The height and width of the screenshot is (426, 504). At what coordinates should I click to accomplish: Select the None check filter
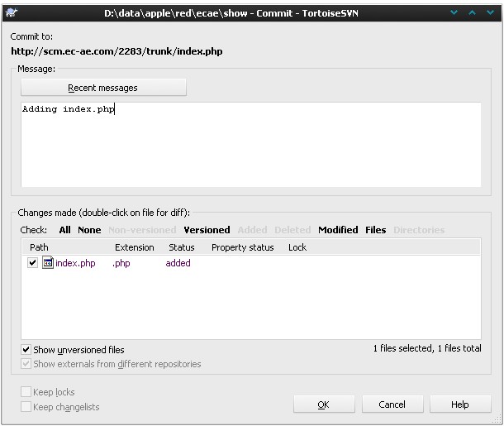(x=89, y=230)
